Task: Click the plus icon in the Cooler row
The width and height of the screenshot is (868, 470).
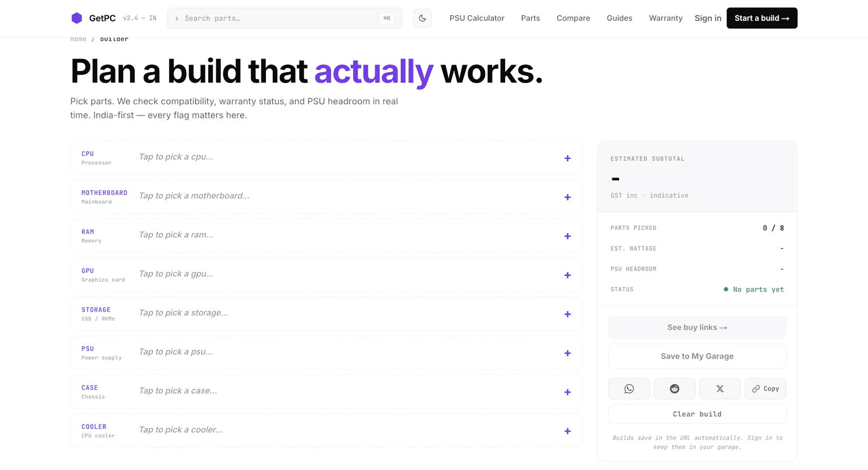Action: [x=567, y=431]
